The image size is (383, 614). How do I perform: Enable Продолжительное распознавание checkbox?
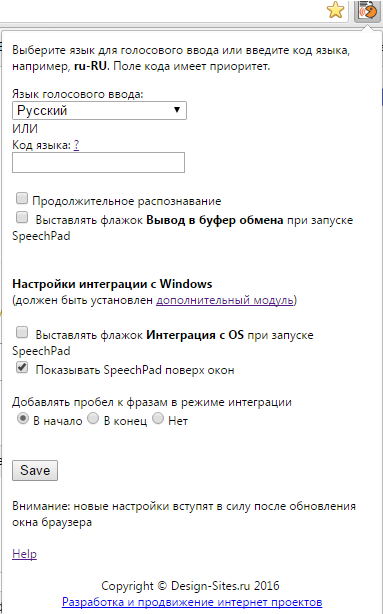22,199
